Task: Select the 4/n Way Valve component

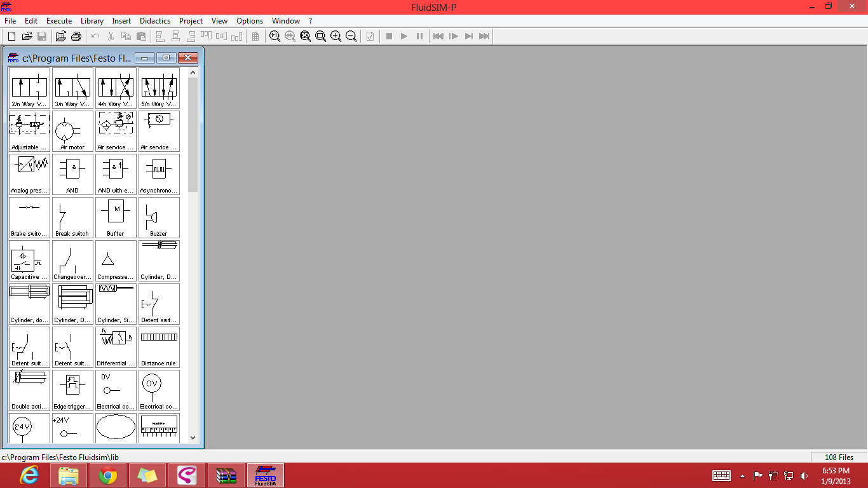Action: (x=116, y=88)
